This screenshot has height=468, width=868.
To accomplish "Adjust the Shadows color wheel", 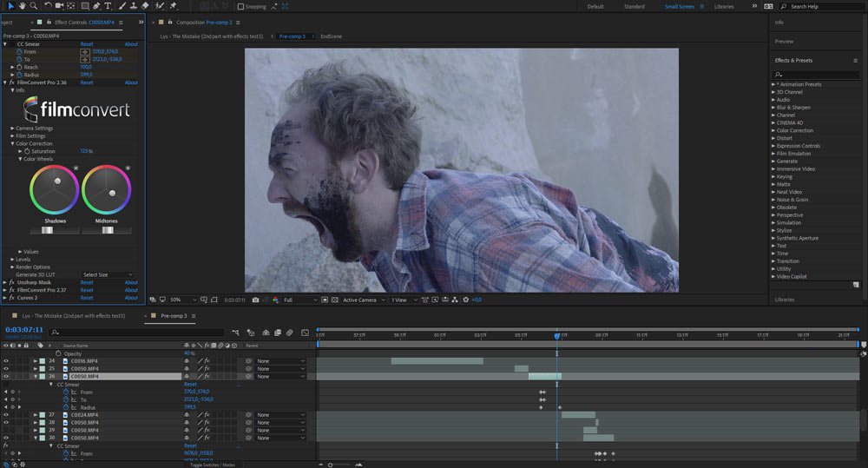I will tap(54, 190).
